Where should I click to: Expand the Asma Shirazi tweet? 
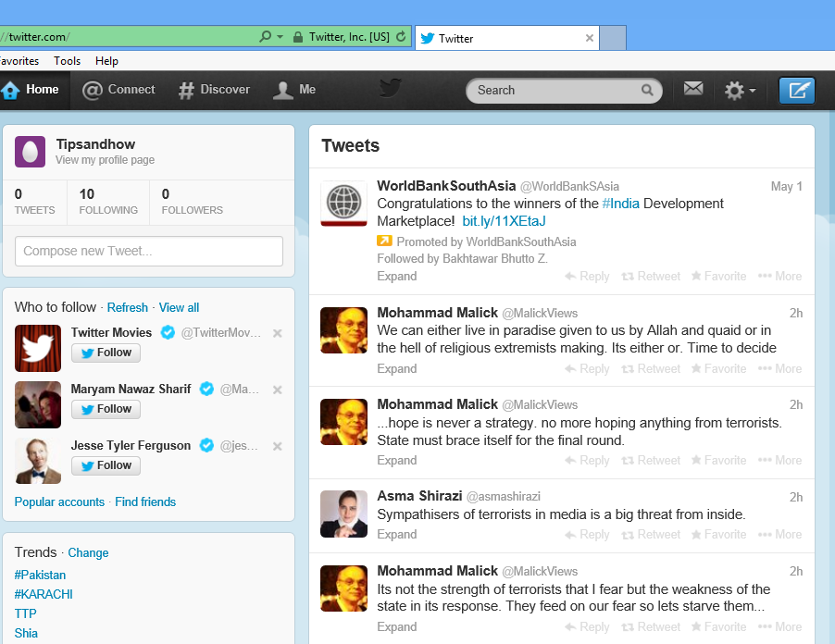coord(397,535)
